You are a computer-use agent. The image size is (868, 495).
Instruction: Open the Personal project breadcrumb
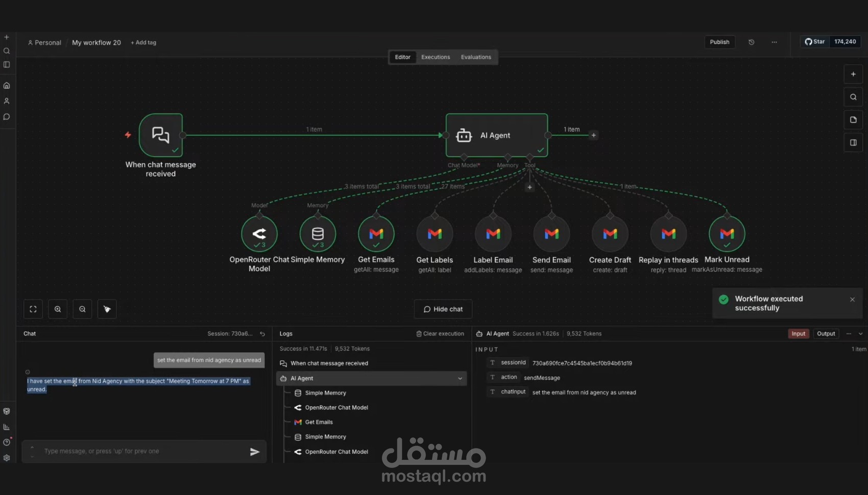tap(44, 43)
